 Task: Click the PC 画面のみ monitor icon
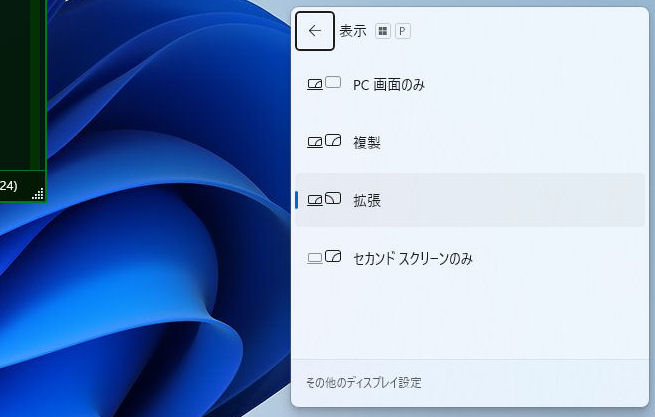click(324, 83)
